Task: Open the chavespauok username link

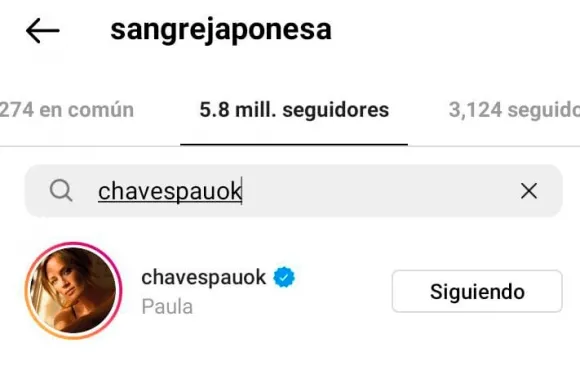Action: pos(203,277)
